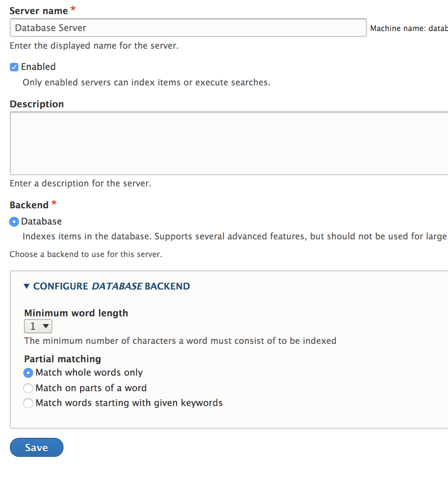This screenshot has width=448, height=483.
Task: Open the Minimum word length dropdown
Action: pyautogui.click(x=38, y=326)
